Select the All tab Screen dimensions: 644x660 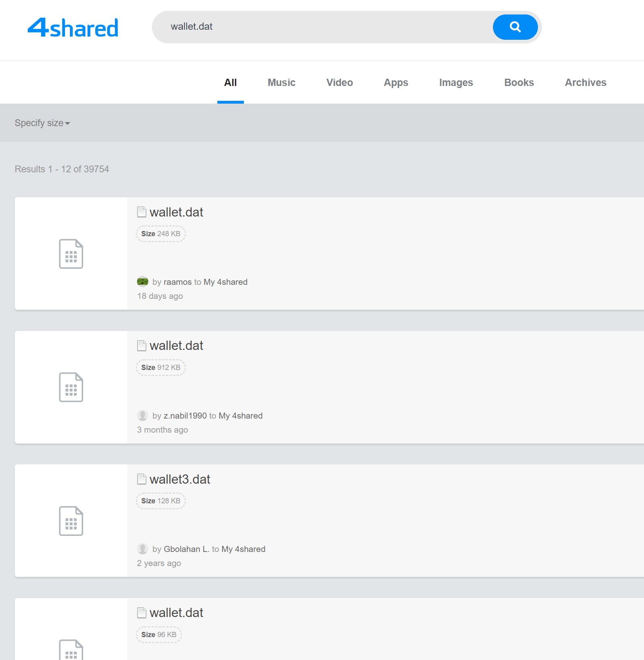[230, 82]
